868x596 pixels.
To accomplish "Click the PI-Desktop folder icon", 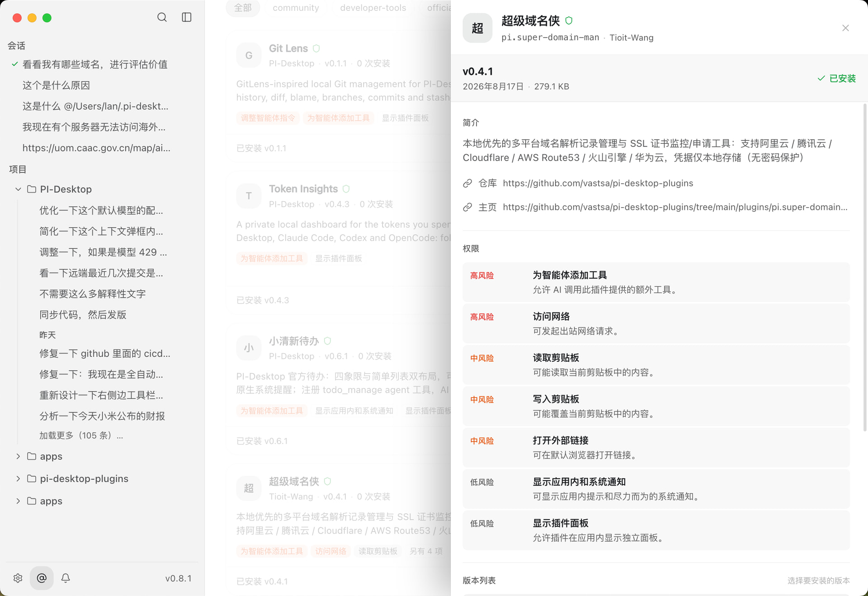I will [x=32, y=189].
